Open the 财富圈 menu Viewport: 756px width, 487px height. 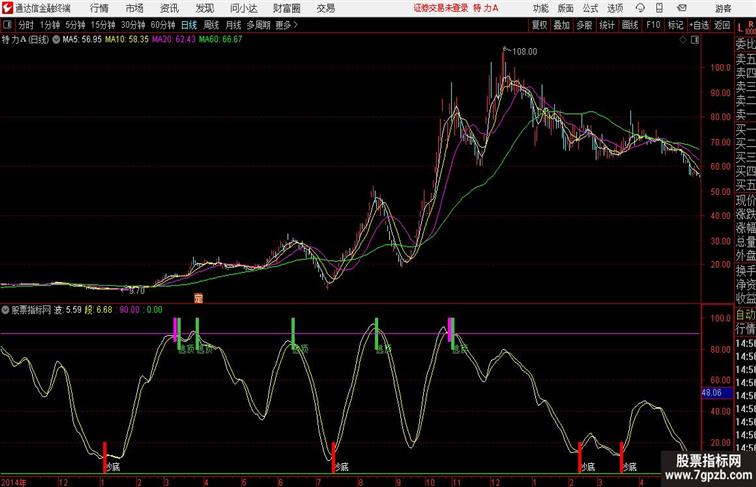pyautogui.click(x=286, y=8)
